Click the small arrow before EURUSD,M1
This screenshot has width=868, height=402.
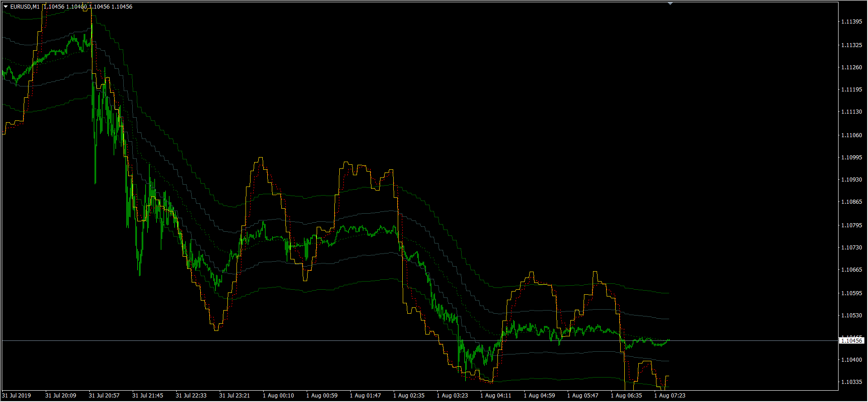5,7
